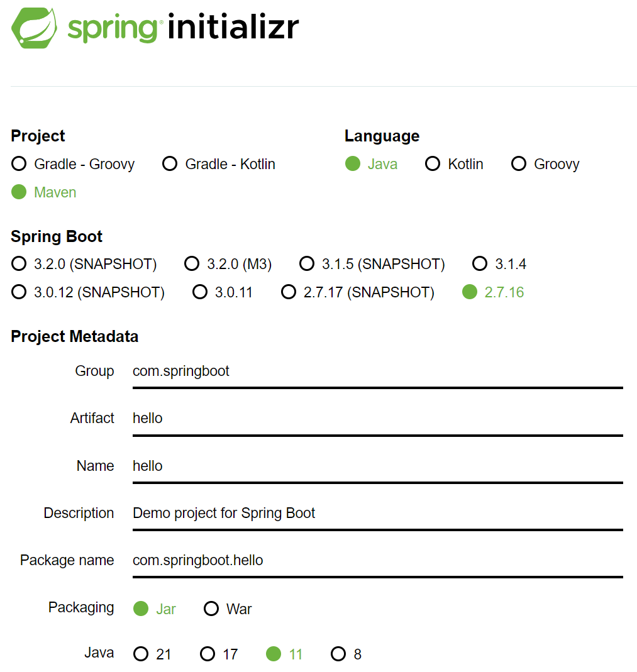Pick Spring Boot version 3.1.4
Screen dimensions: 637x672
480,264
